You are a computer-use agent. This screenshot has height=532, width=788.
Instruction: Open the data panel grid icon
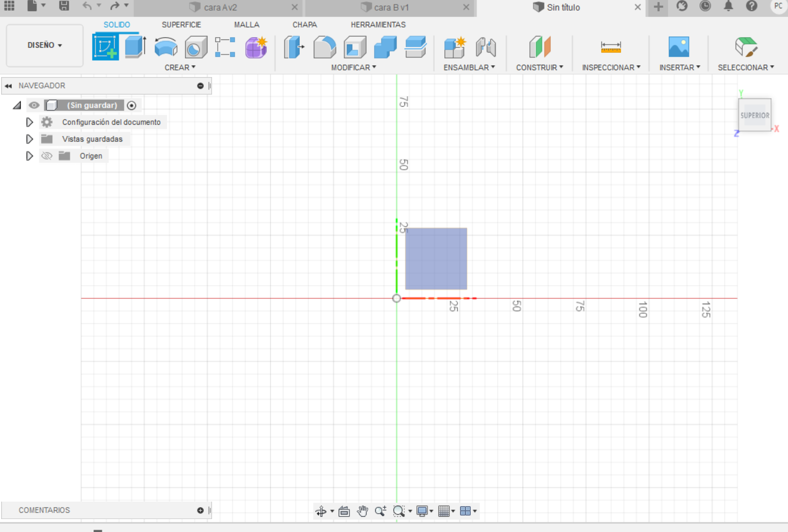(x=10, y=6)
